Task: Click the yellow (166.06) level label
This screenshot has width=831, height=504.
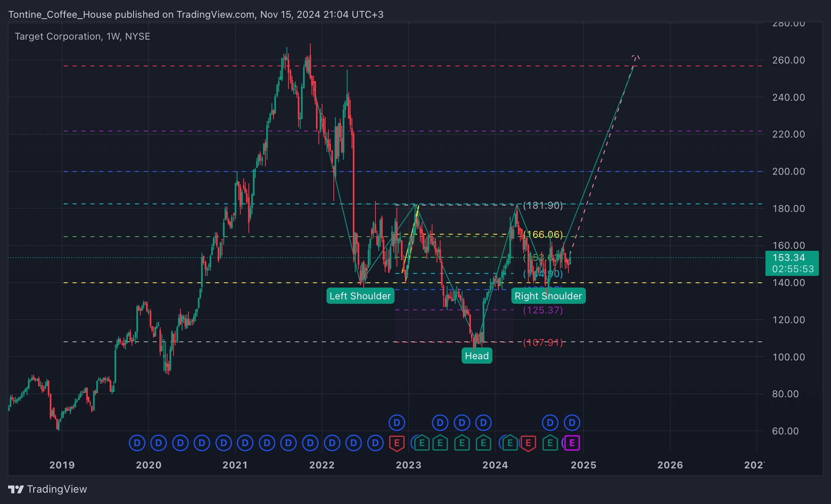Action: [x=543, y=235]
